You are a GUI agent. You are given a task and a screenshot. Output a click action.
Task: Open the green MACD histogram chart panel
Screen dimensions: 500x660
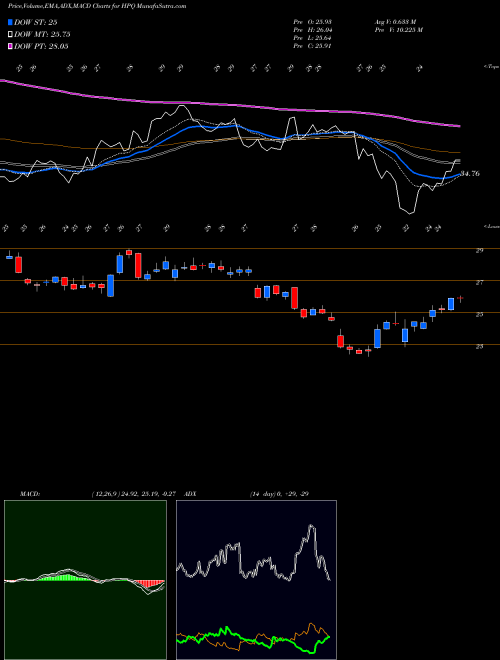coord(85,580)
